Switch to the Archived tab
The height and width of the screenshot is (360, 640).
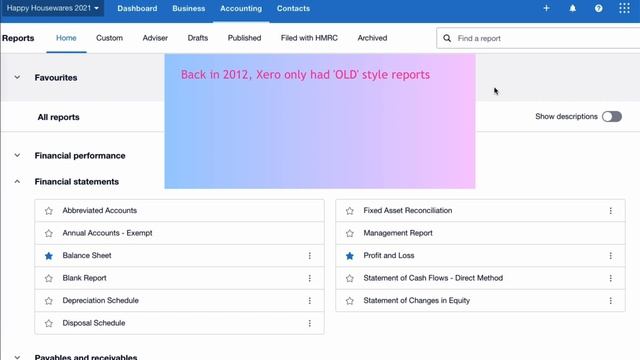[x=372, y=38]
